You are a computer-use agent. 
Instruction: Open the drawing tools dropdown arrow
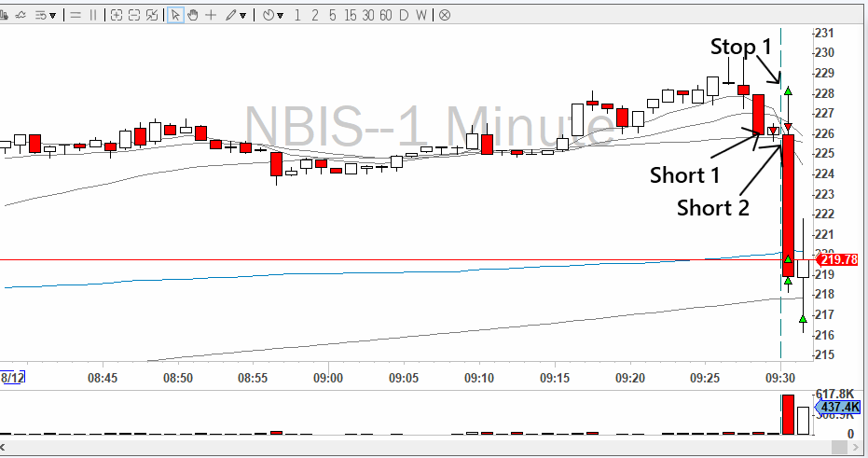(243, 16)
